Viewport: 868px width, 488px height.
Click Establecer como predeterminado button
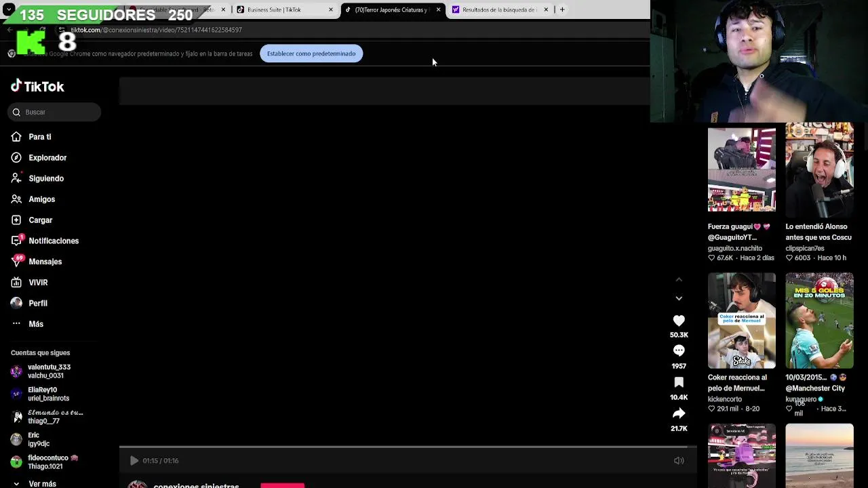[x=311, y=54]
